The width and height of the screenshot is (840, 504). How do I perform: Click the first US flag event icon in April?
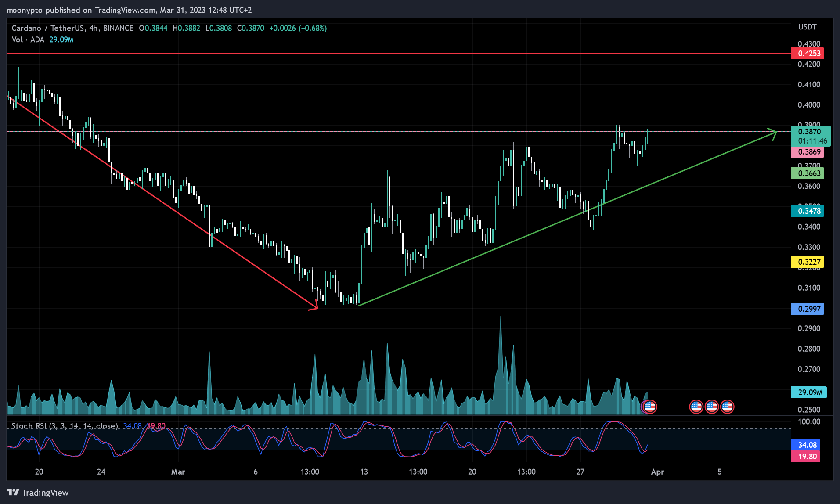pyautogui.click(x=696, y=407)
